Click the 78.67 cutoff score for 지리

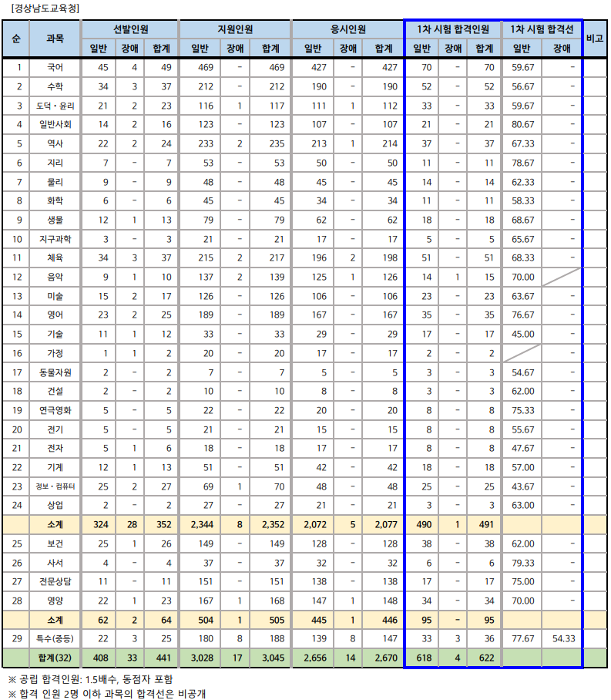click(522, 163)
